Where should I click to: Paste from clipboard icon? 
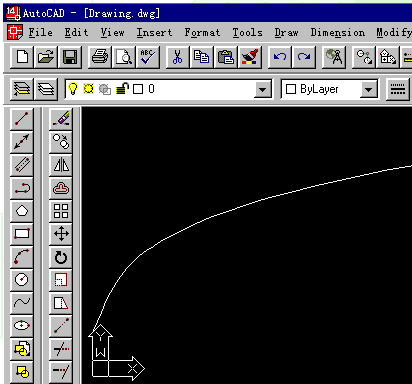225,57
